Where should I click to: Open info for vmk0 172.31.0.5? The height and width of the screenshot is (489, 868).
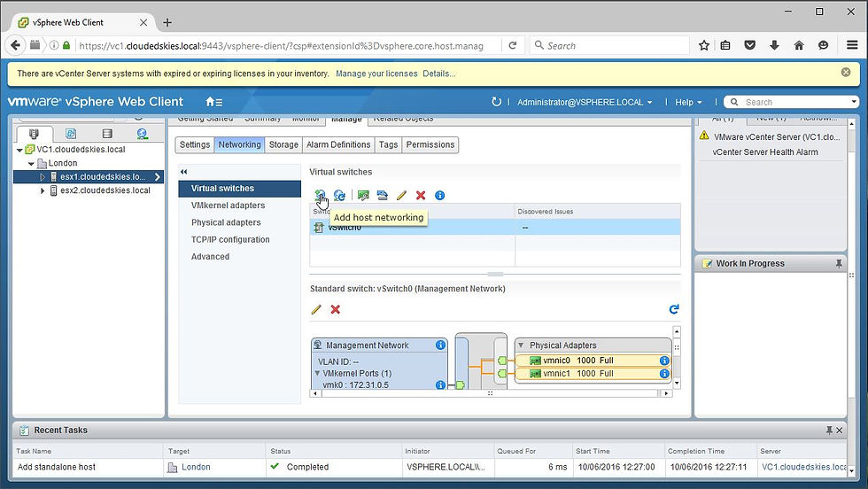440,384
